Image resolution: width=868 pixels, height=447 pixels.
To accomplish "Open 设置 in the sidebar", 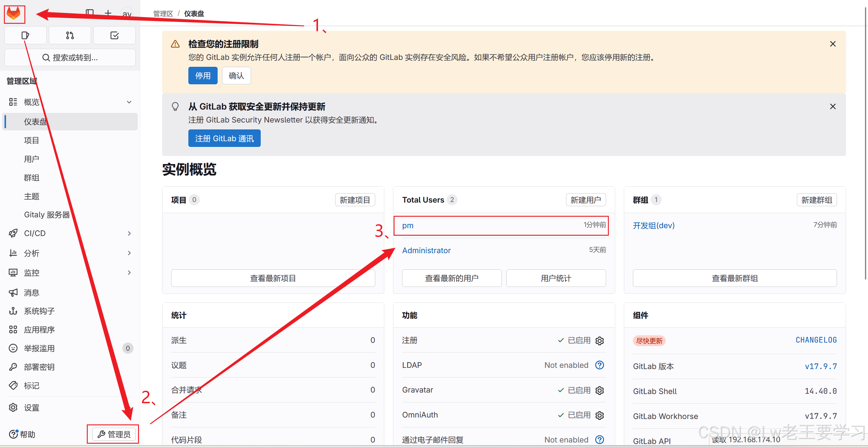I will tap(31, 408).
